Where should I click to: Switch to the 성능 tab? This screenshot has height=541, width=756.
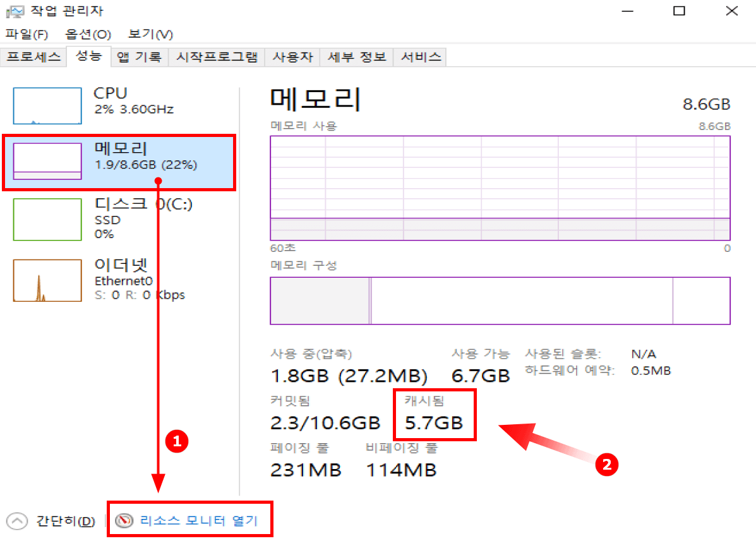[x=88, y=56]
